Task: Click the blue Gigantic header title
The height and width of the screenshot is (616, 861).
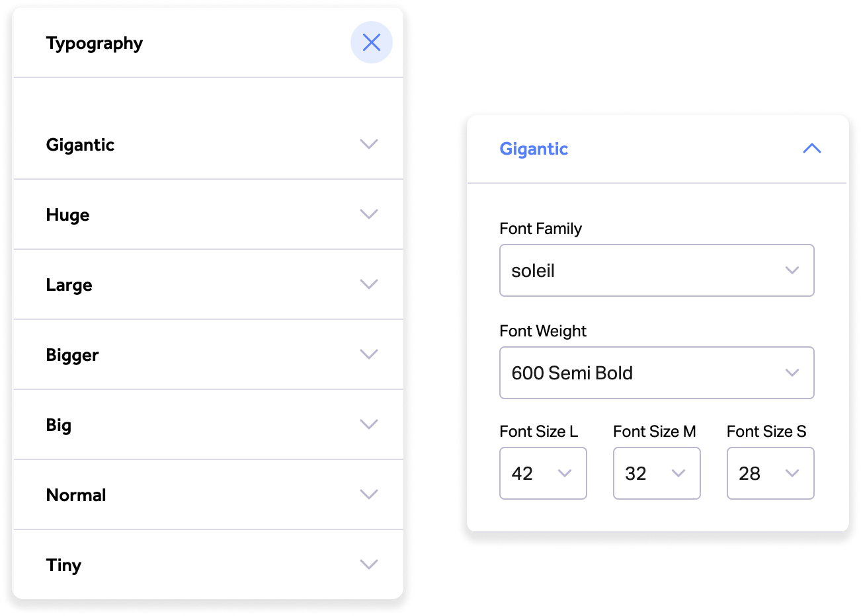Action: pos(534,149)
